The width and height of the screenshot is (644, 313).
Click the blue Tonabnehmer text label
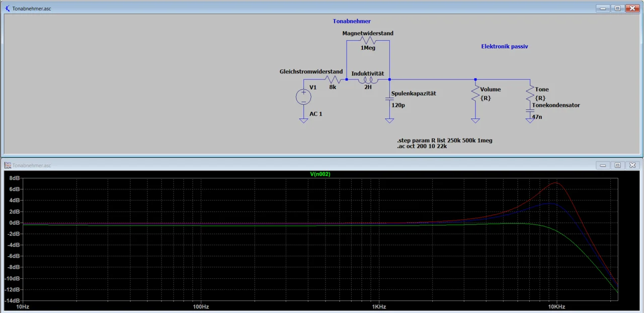[x=352, y=21]
